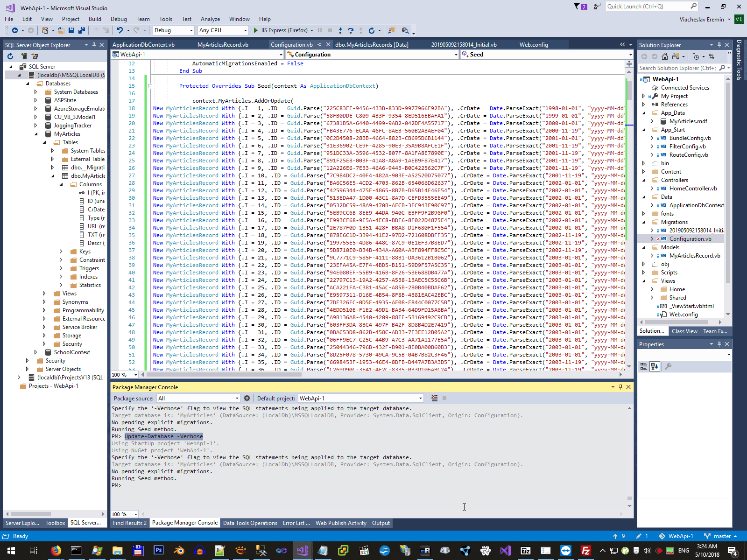Click the Quick Launch search box
Image resolution: width=747 pixels, height=560 pixels.
[652, 7]
